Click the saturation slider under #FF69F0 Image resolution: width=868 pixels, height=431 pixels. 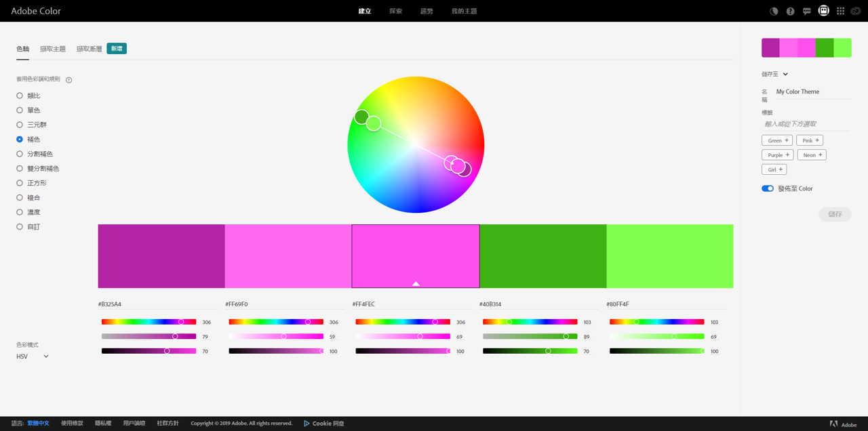tap(276, 336)
